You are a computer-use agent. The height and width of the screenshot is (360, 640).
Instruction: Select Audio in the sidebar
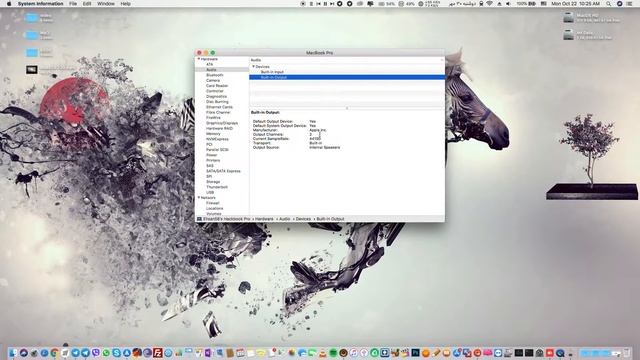click(x=211, y=70)
